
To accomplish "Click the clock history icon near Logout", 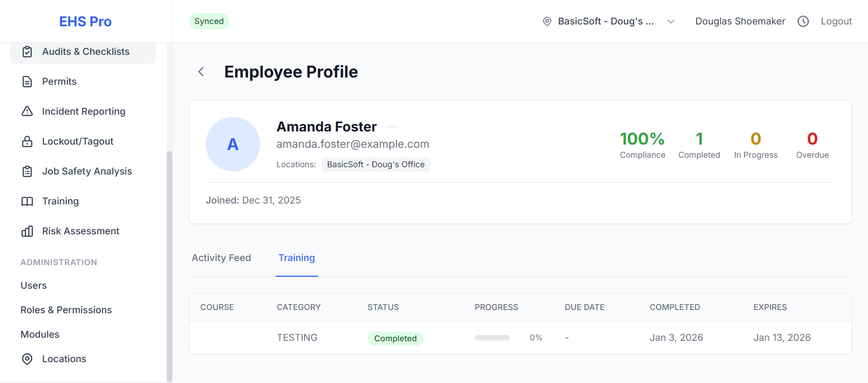I will (803, 21).
